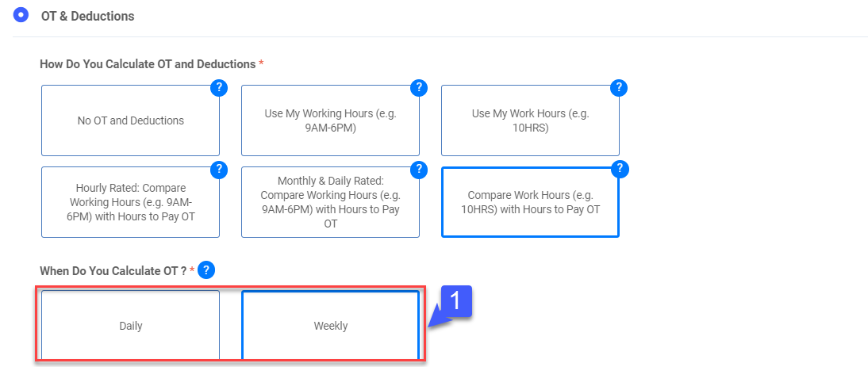Set OT calculation to Daily
The width and height of the screenshot is (868, 367).
click(x=130, y=325)
